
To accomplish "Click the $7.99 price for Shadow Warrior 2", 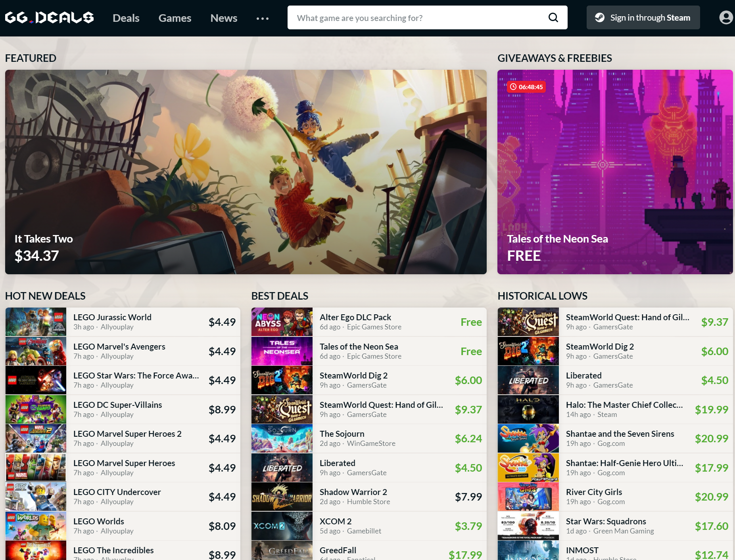I will point(468,497).
